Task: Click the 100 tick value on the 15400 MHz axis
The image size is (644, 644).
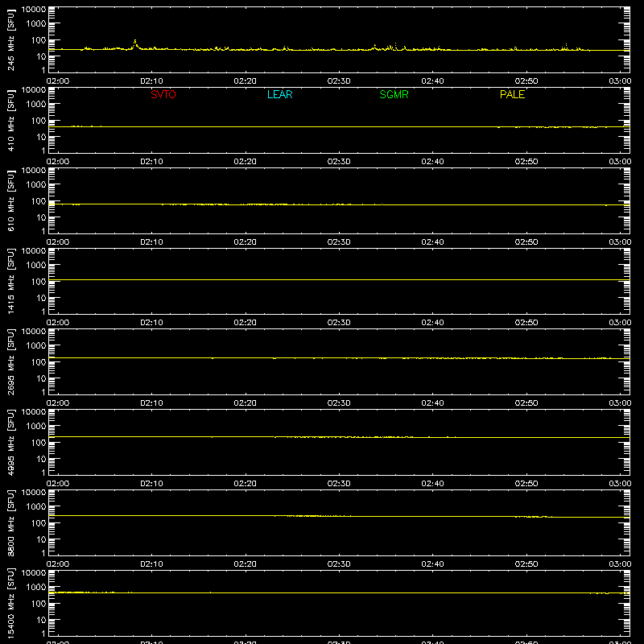Action: 39,604
